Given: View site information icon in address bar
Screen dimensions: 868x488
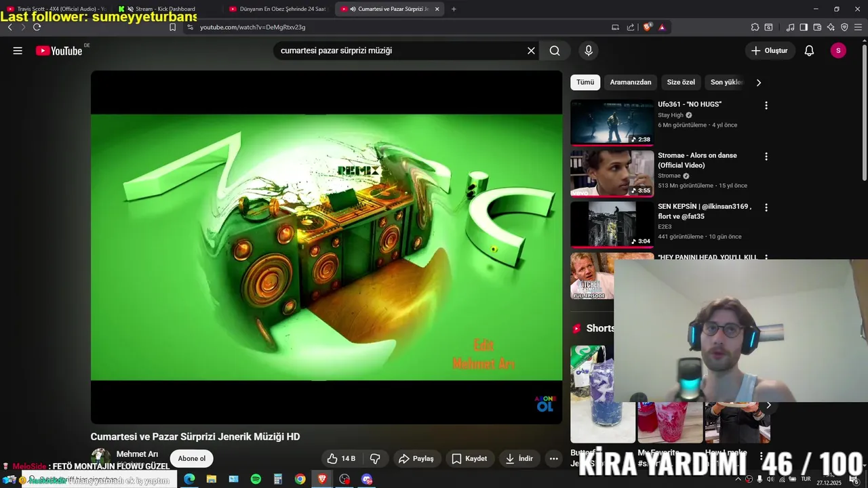Looking at the screenshot, I should 191,27.
